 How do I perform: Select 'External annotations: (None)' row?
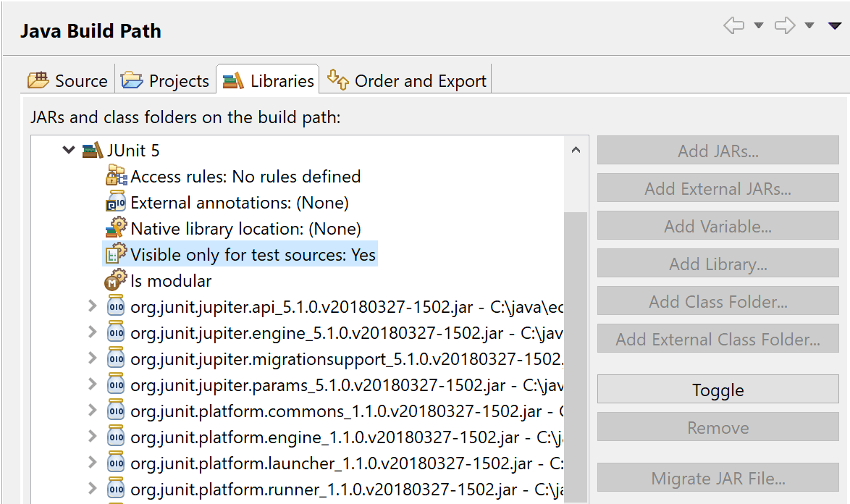tap(240, 203)
